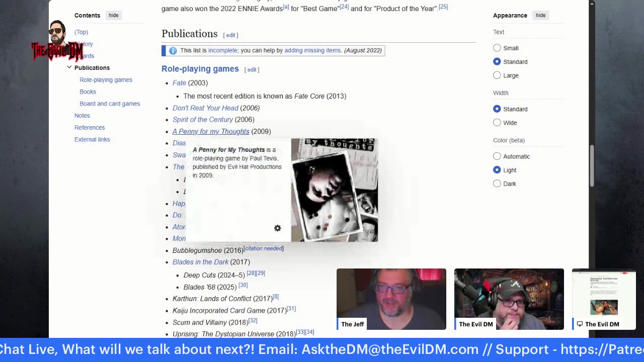This screenshot has width=644, height=362.
Task: Open citation [25] after Product of the Year
Action: 443,7
